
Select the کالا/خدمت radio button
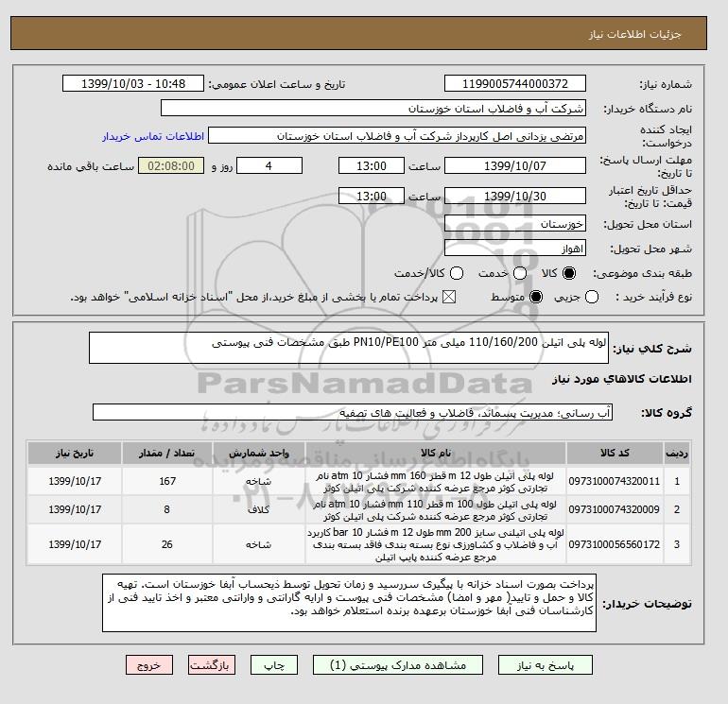(x=457, y=273)
